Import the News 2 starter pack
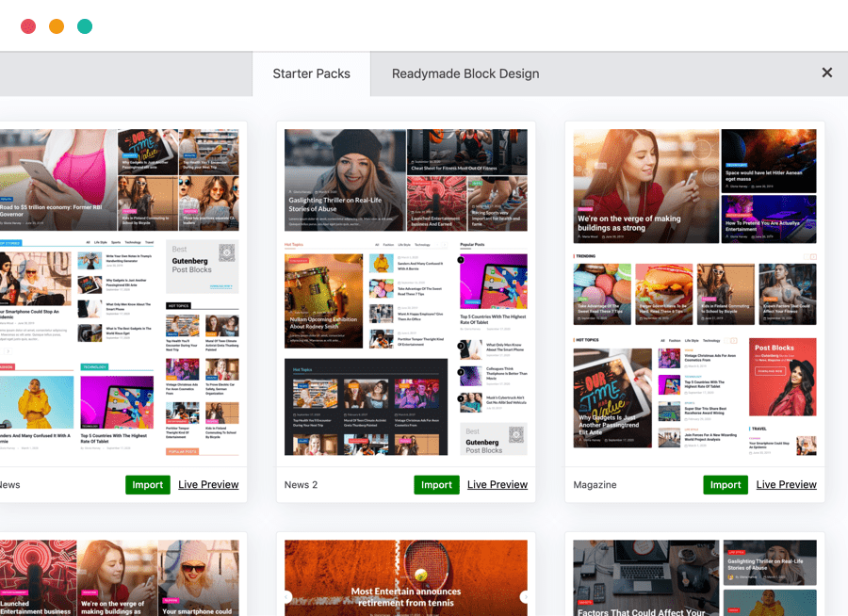 coord(436,484)
